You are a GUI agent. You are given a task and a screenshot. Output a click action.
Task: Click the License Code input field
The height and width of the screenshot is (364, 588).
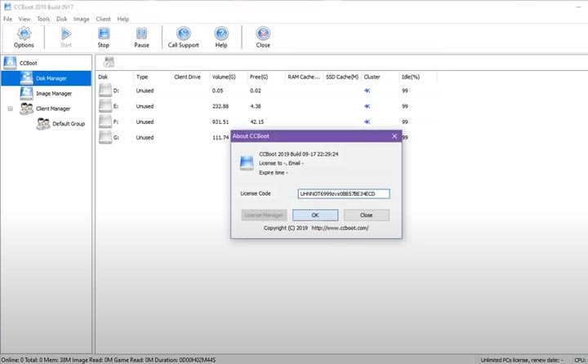pos(344,193)
